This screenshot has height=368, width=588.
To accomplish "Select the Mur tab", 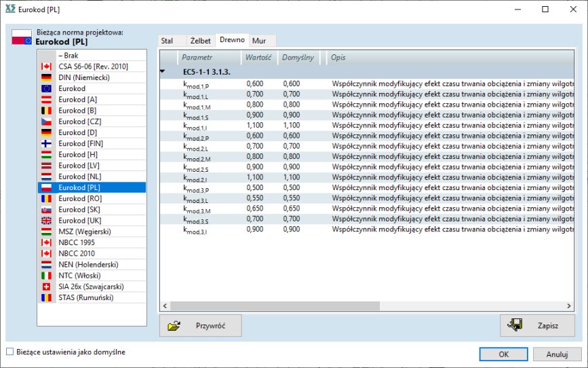I will (258, 41).
